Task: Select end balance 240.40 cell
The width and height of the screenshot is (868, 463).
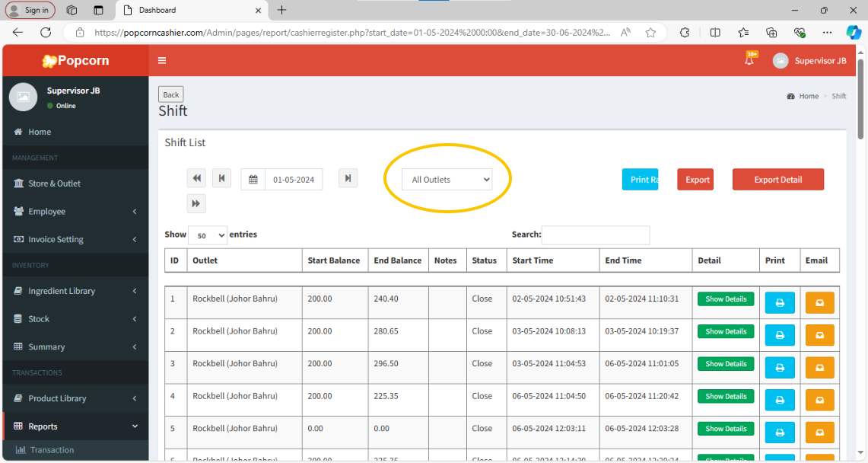Action: coord(398,302)
